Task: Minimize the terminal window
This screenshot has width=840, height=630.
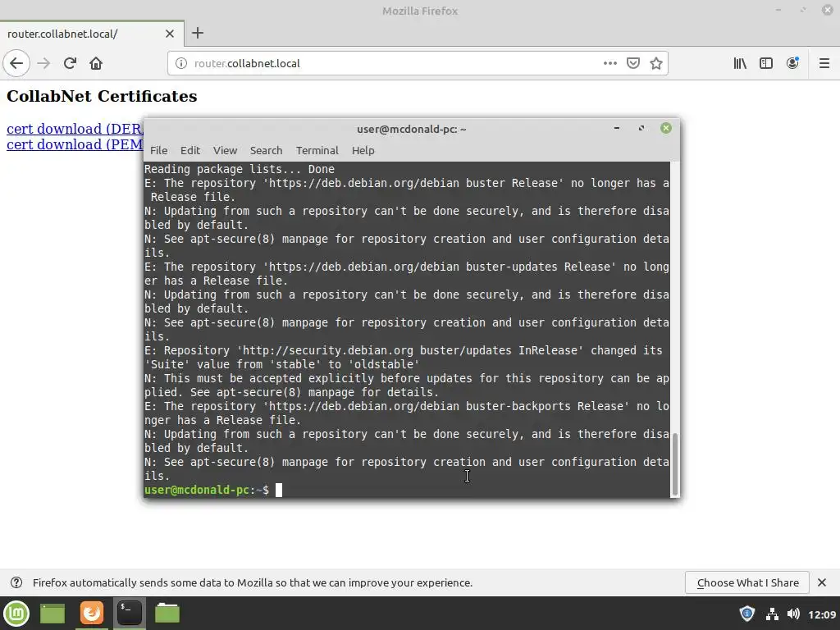Action: (x=617, y=128)
